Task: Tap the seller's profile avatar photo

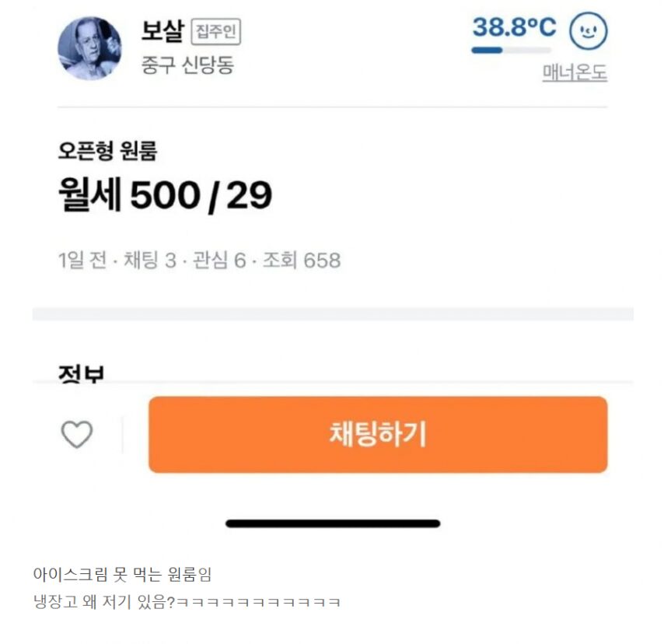Action: click(89, 48)
